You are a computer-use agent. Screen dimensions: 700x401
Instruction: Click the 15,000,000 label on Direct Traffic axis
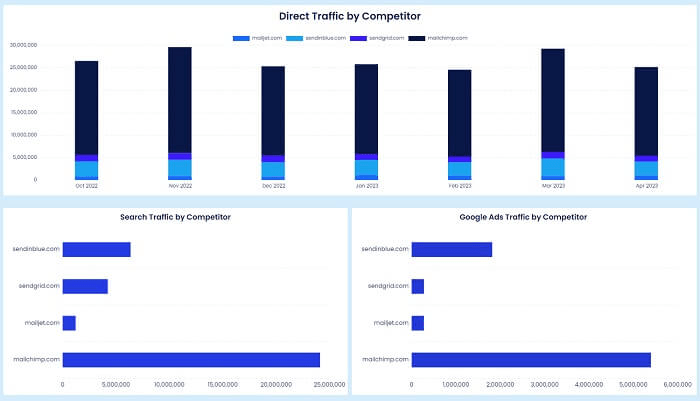point(24,112)
